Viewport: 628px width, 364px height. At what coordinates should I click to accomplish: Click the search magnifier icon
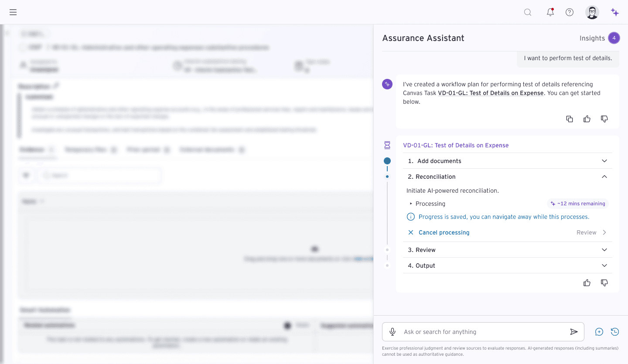click(528, 12)
